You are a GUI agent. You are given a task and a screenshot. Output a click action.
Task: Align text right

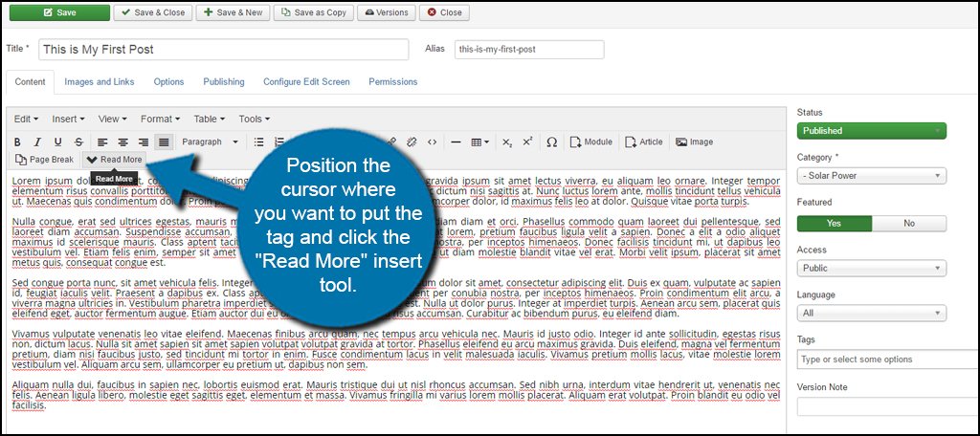pos(144,142)
